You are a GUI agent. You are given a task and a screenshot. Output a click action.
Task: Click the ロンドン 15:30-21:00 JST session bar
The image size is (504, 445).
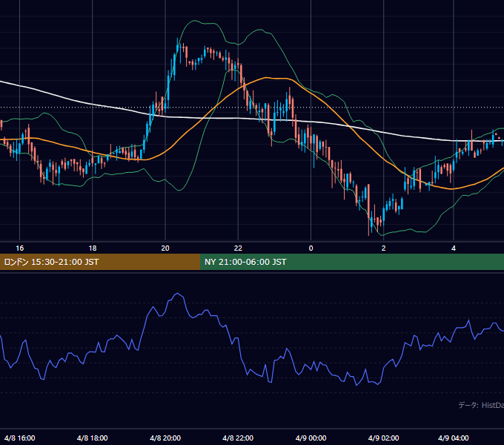100,262
